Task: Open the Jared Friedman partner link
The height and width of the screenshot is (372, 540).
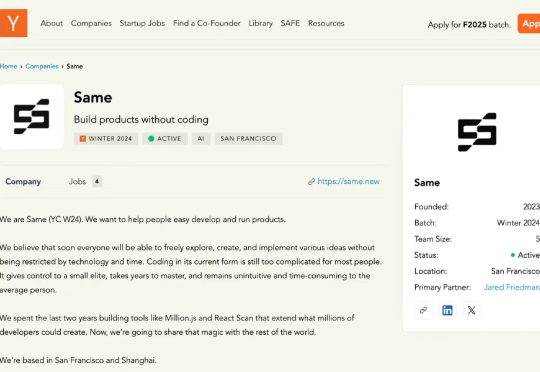Action: [x=512, y=287]
